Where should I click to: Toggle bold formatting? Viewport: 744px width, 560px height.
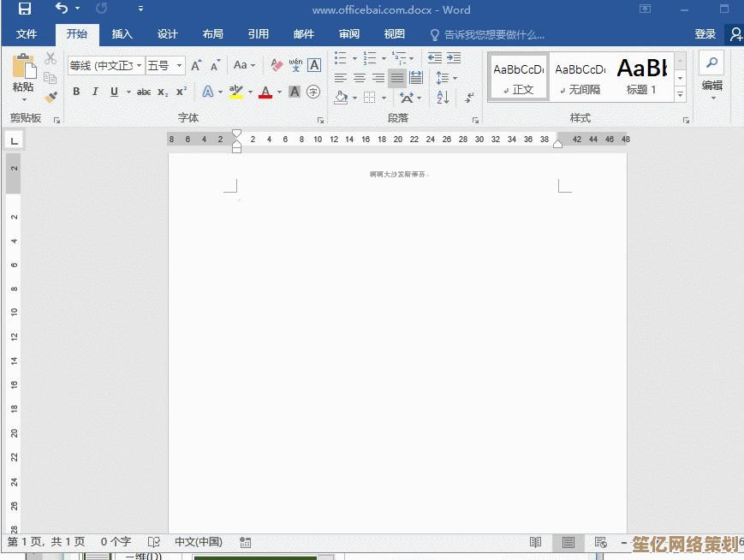(76, 92)
